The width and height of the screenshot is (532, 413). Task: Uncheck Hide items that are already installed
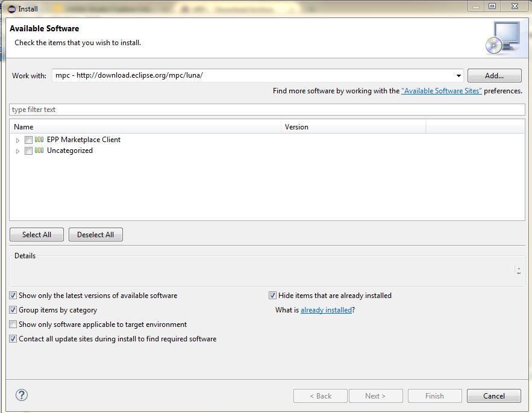click(273, 296)
